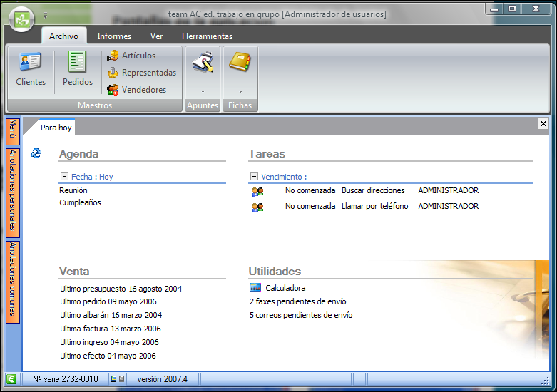Open Ultima factura 13 marzo 2006
Viewport: 557px width, 392px height.
(111, 329)
